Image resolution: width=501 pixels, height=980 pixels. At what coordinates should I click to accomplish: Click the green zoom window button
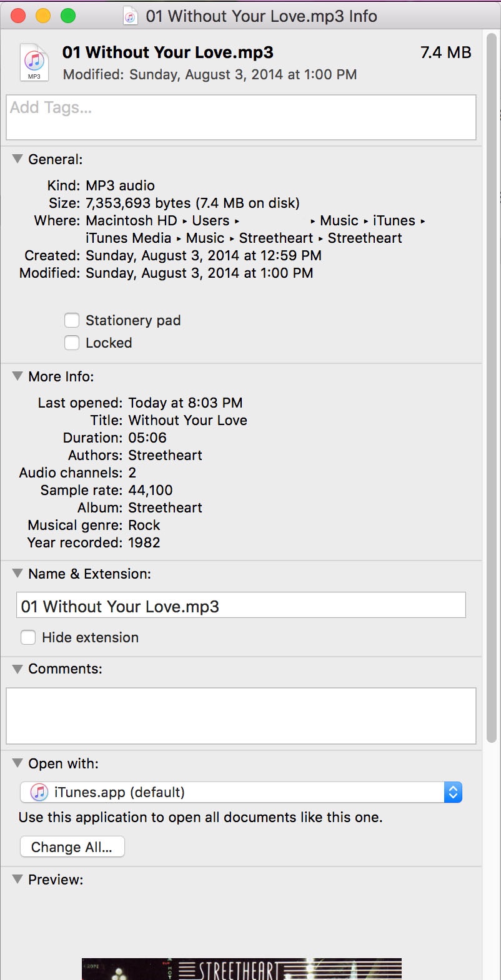tap(67, 16)
